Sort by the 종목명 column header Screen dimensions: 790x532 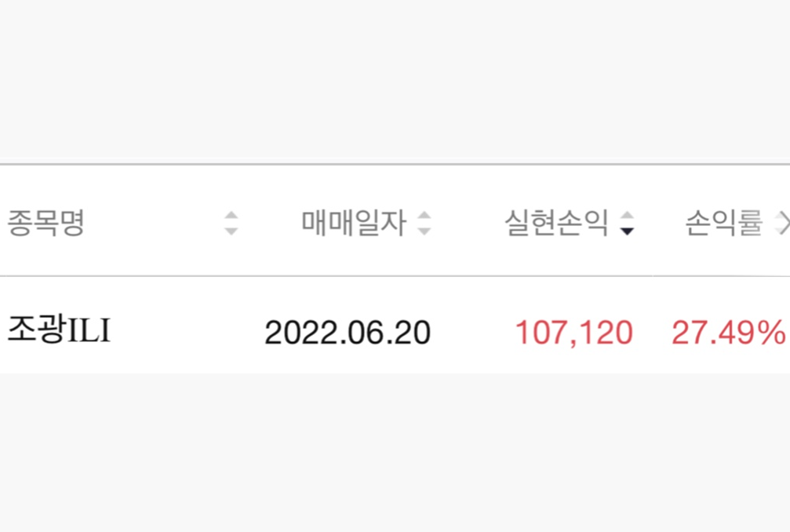click(46, 224)
